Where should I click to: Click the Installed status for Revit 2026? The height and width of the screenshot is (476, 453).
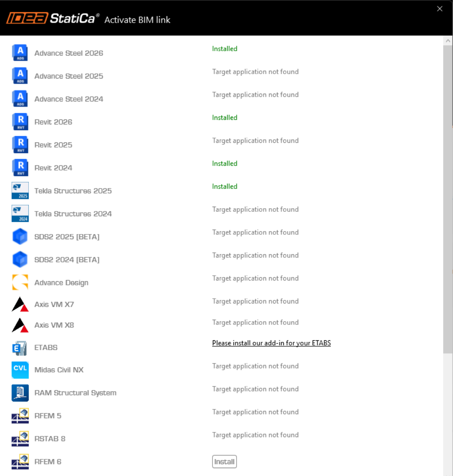tap(224, 118)
